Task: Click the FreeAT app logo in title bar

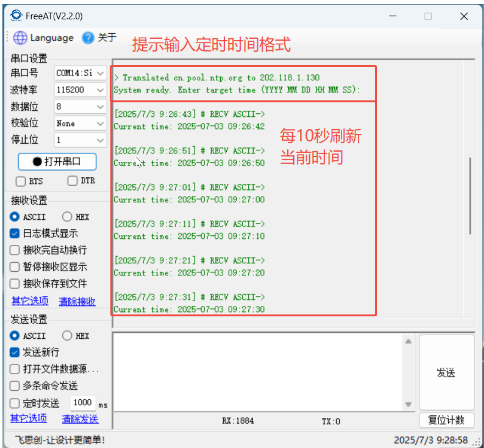Action: tap(17, 16)
